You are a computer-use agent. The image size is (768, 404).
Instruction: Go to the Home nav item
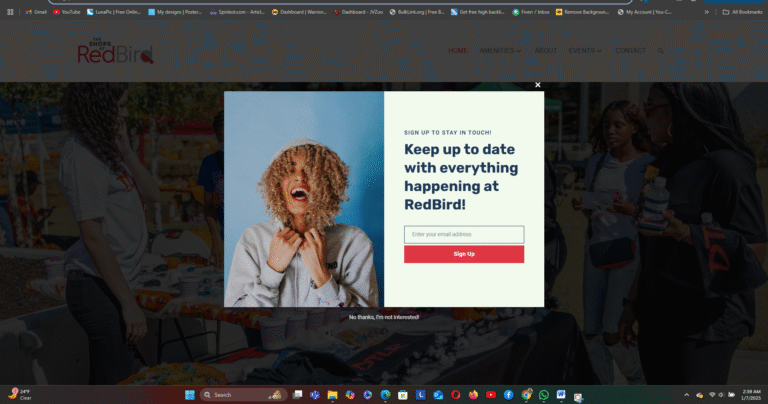pos(457,50)
